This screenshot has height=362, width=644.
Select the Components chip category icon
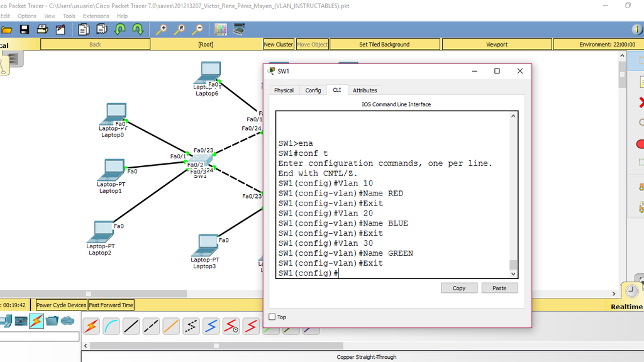pyautogui.click(x=21, y=321)
